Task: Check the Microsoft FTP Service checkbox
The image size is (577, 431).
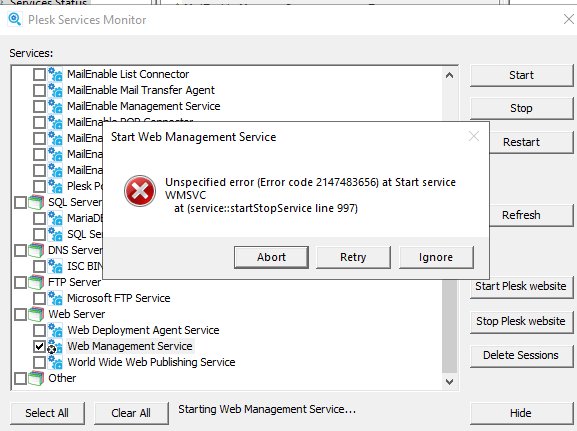Action: pos(39,298)
